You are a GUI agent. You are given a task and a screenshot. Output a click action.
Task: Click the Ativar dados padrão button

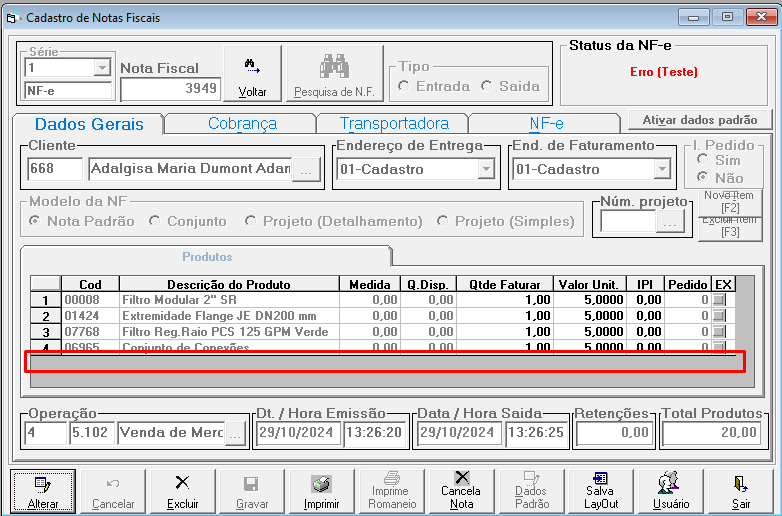[x=700, y=120]
